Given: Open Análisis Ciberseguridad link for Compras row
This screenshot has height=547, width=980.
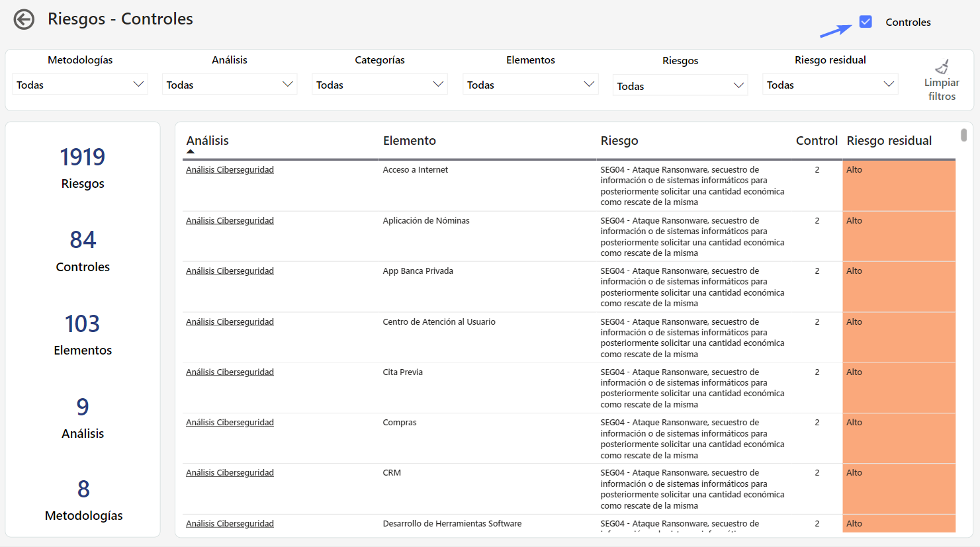Looking at the screenshot, I should pyautogui.click(x=230, y=423).
